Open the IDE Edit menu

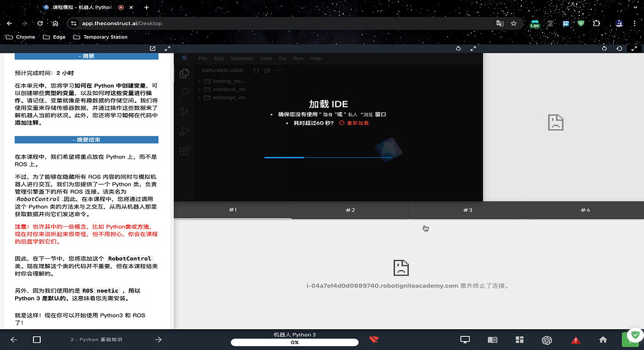[219, 58]
